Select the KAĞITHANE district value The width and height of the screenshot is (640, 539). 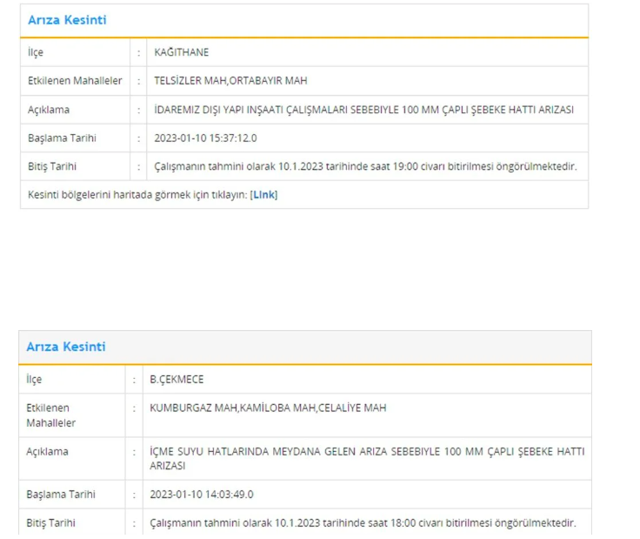(x=181, y=52)
